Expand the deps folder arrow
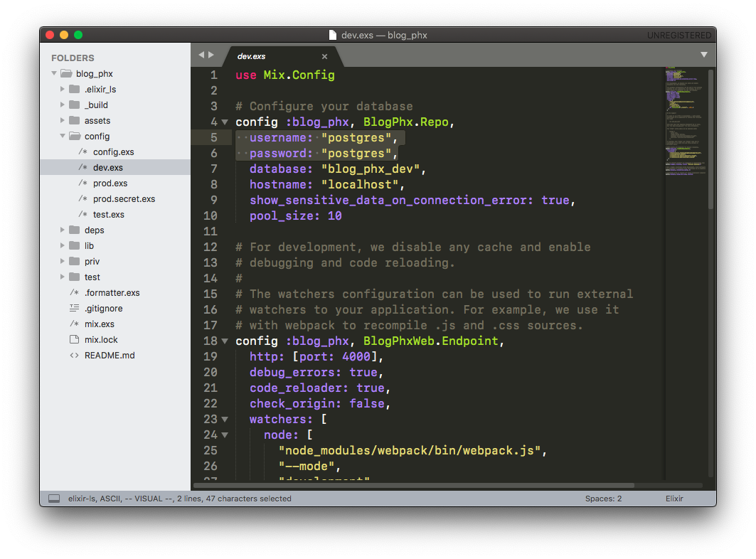 coord(62,230)
